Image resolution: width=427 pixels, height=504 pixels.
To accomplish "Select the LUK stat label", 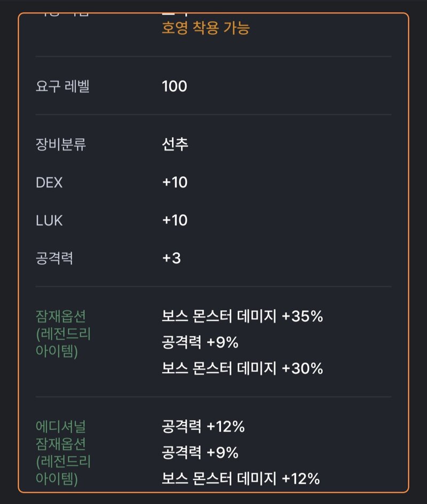I will click(x=49, y=220).
